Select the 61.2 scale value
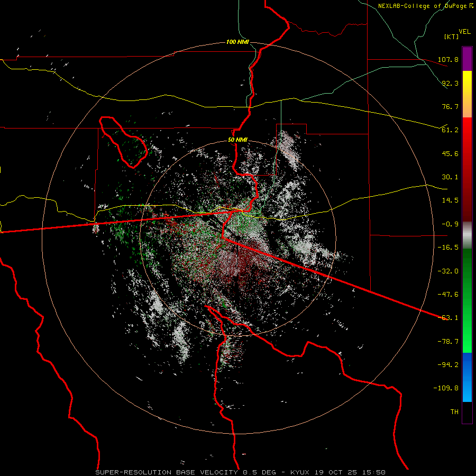This screenshot has width=476, height=476. click(450, 130)
